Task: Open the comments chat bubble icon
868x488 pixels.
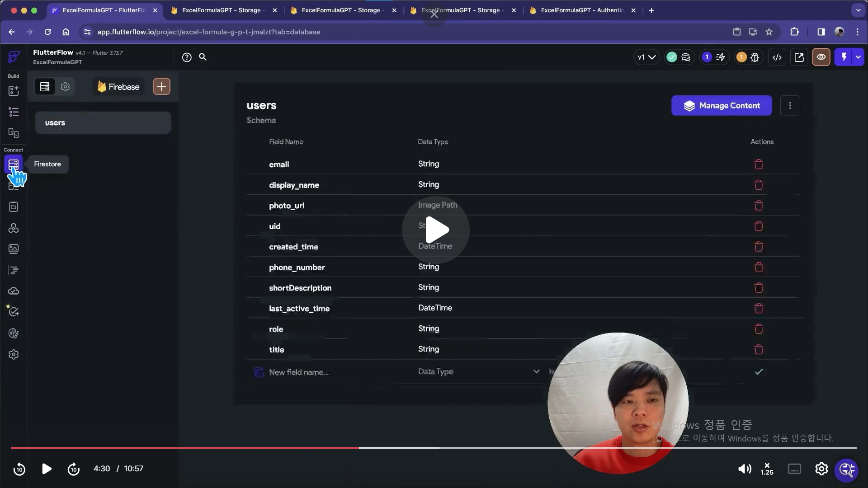Action: 686,57
